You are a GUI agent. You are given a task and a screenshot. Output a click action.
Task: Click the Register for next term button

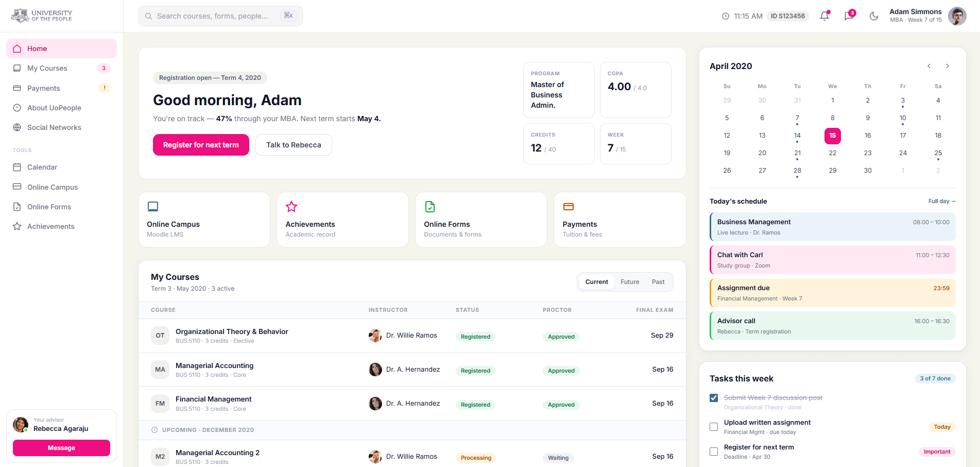(x=201, y=145)
